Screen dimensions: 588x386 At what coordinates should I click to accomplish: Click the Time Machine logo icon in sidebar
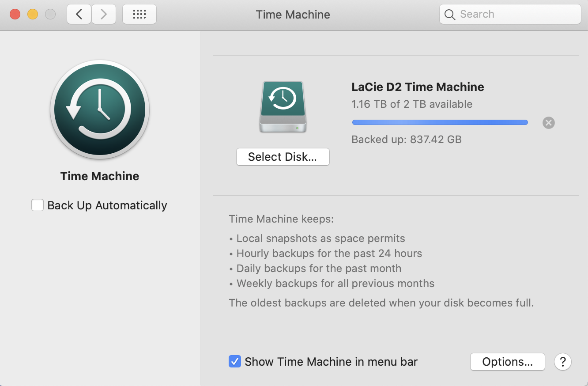click(x=99, y=110)
